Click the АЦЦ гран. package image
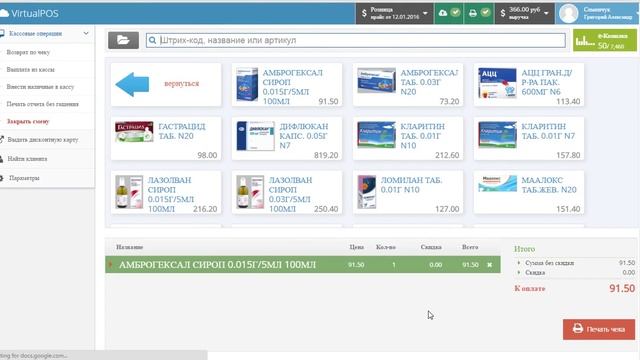 [x=497, y=83]
